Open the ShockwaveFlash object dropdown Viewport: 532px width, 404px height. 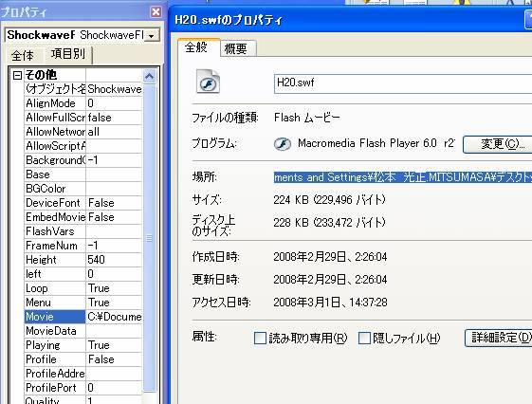[x=152, y=35]
